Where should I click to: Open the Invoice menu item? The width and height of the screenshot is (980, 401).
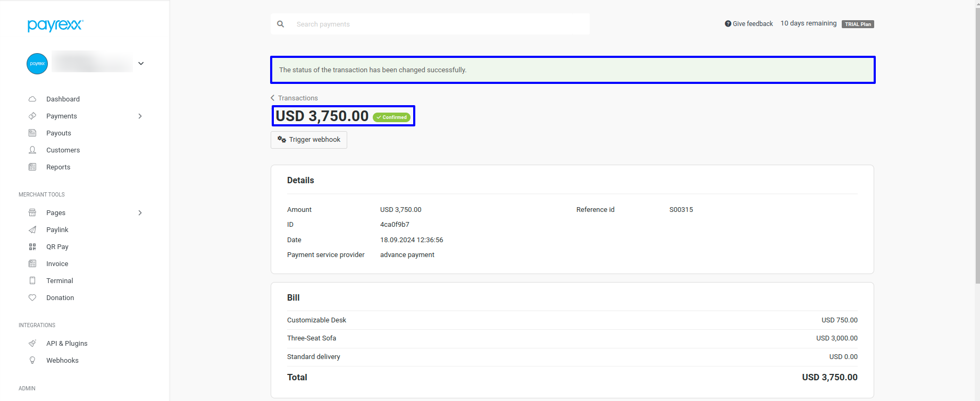(57, 263)
